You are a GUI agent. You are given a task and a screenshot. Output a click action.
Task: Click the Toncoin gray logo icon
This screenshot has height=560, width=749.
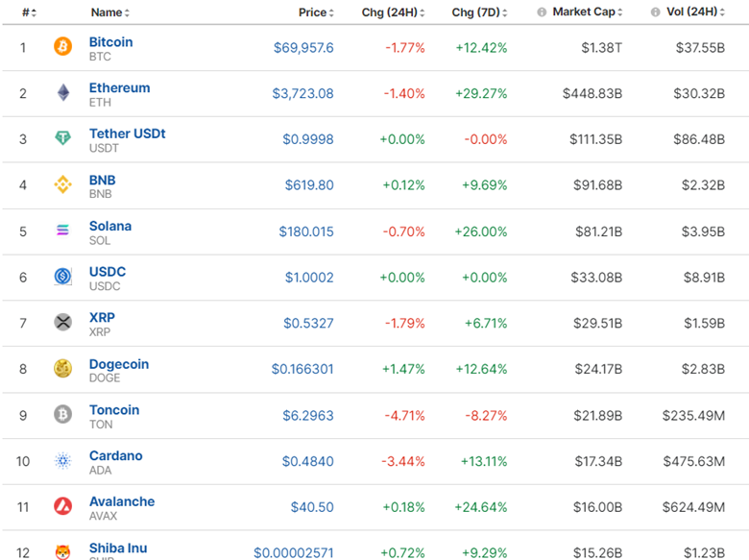(x=62, y=414)
